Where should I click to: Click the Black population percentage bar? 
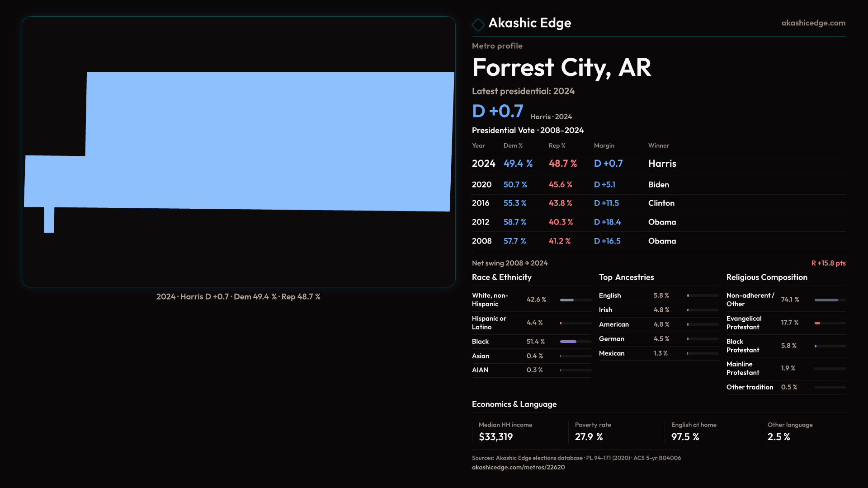(568, 342)
